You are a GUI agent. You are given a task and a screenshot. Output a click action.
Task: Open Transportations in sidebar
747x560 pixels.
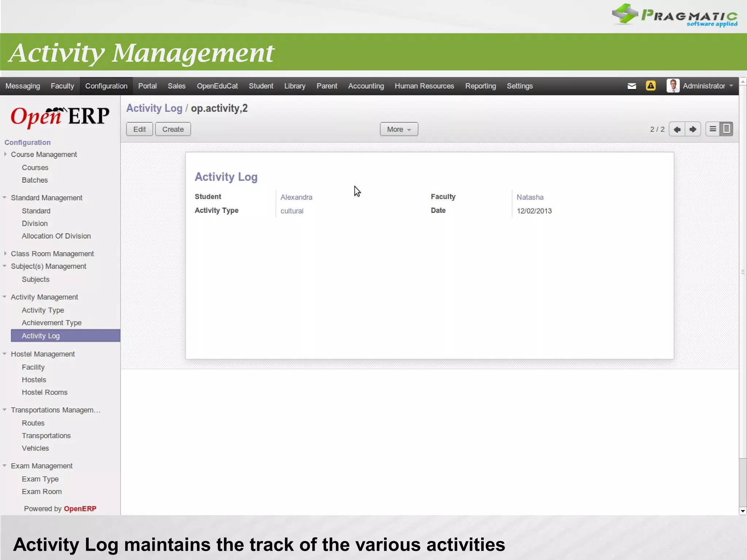46,436
